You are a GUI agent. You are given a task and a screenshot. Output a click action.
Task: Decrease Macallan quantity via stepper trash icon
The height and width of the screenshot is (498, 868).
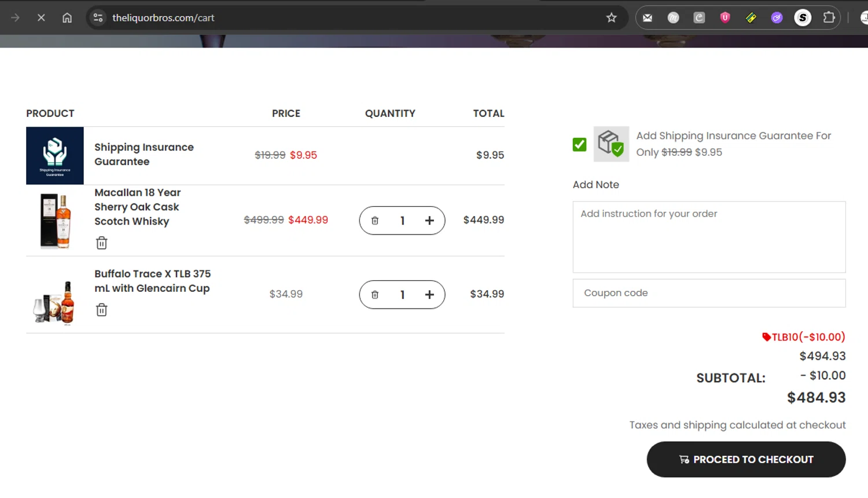[375, 221]
